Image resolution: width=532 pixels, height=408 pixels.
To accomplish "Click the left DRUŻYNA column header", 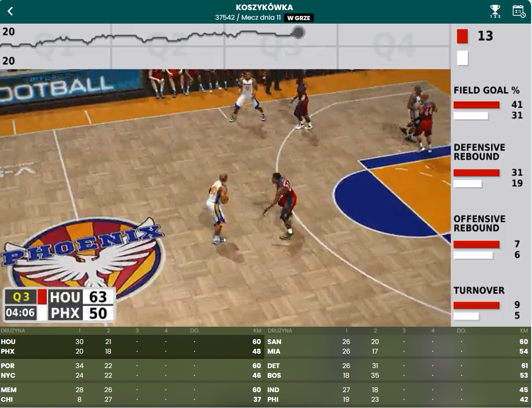I will tap(13, 331).
